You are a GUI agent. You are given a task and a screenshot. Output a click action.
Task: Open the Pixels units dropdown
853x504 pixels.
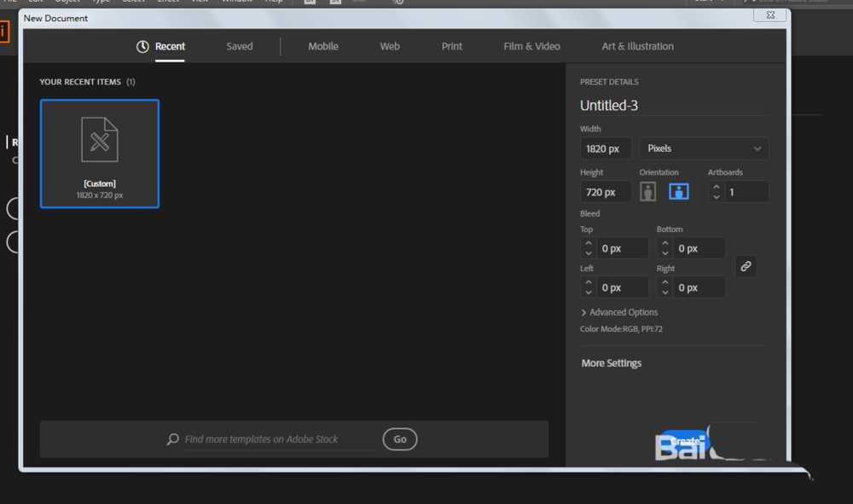coord(704,148)
